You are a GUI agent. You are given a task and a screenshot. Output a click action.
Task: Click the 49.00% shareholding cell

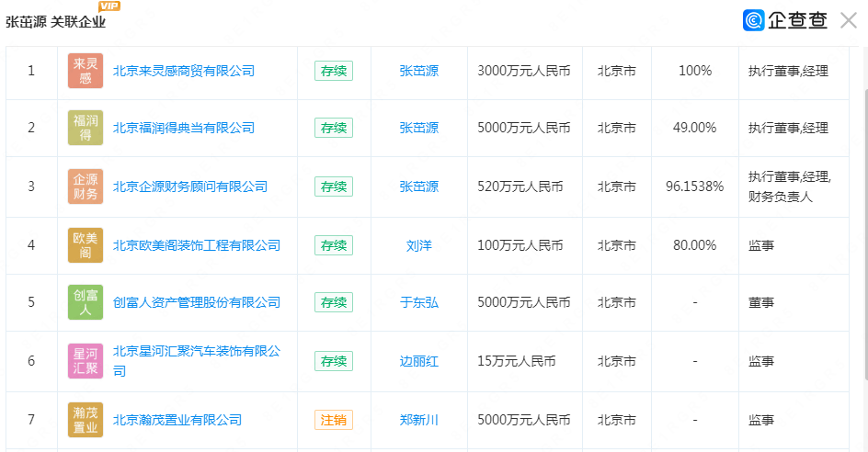pos(695,128)
